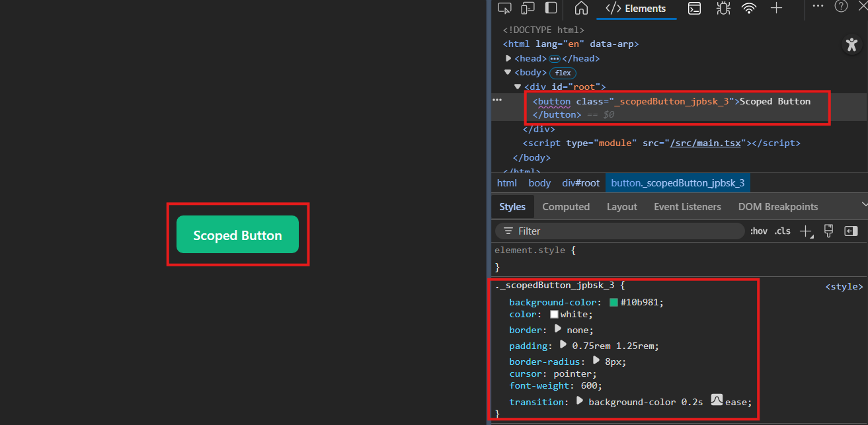Expand the collapsed head ellipsis badge
The width and height of the screenshot is (868, 425).
(554, 58)
